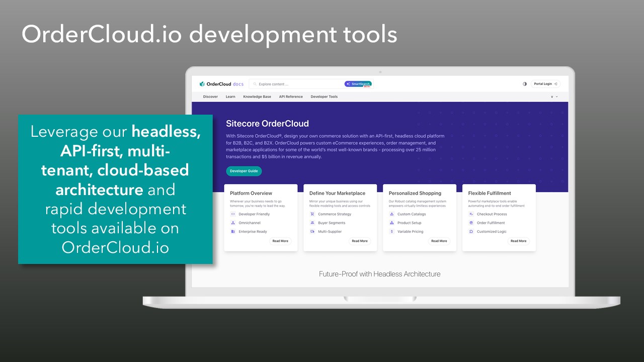Open the Knowledge Base menu
The image size is (644, 362).
click(257, 97)
